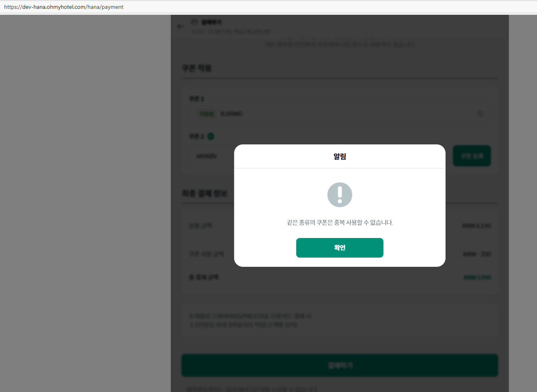Click the coupon section heading
537x392 pixels.
[197, 68]
